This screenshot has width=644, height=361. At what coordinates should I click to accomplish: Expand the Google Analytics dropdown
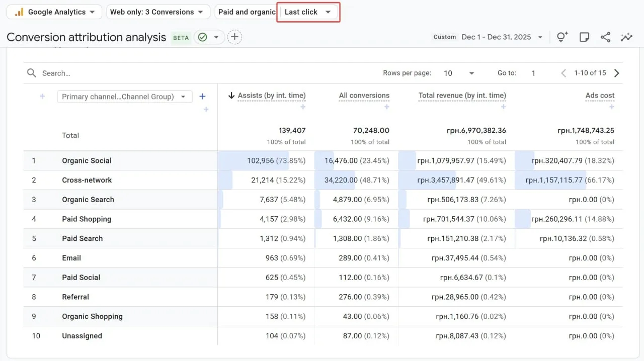pyautogui.click(x=54, y=12)
